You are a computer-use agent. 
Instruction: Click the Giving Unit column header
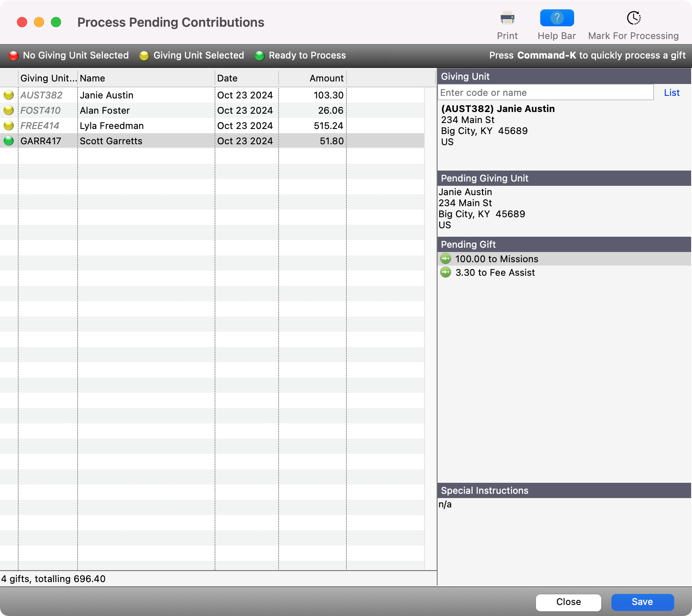(48, 78)
